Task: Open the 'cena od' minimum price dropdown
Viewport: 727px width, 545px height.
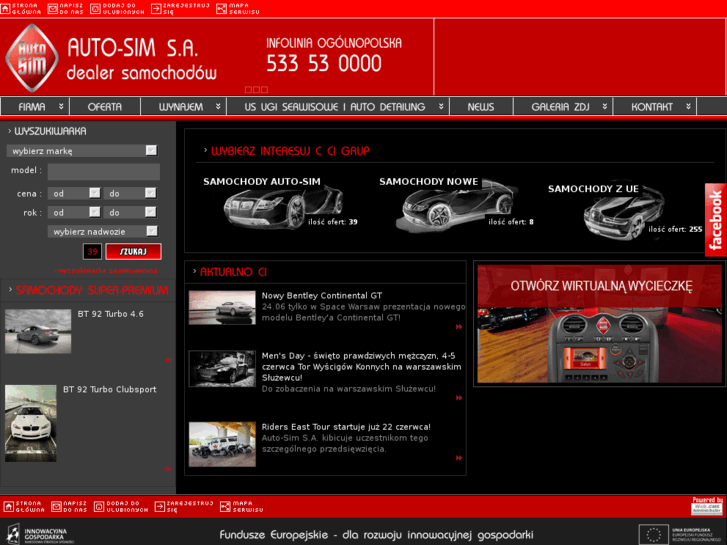Action: [75, 193]
